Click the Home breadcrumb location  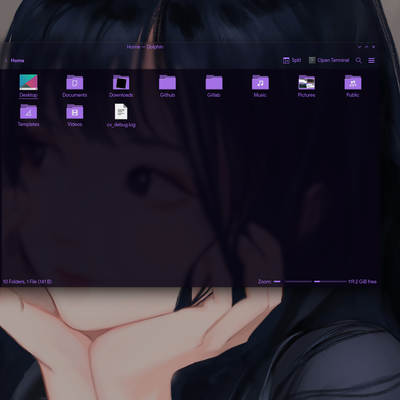pyautogui.click(x=17, y=61)
